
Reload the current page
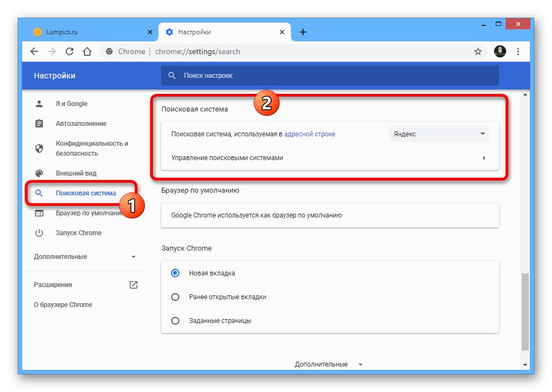[70, 52]
